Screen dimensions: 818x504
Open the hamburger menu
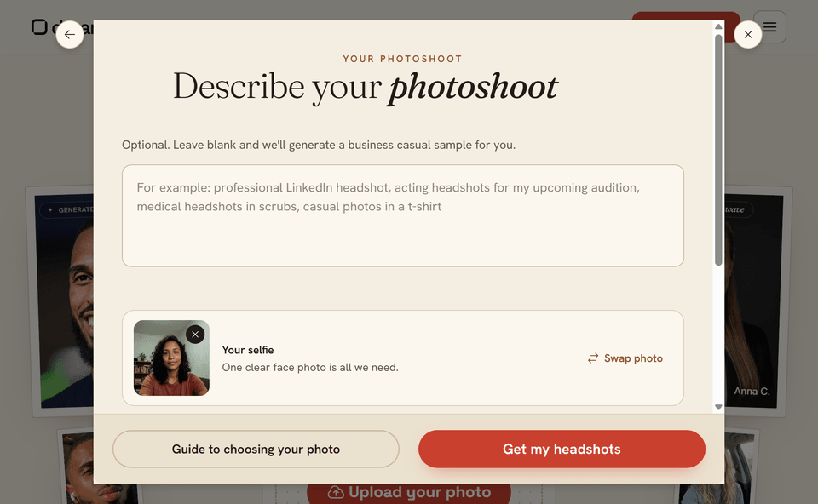pyautogui.click(x=769, y=27)
